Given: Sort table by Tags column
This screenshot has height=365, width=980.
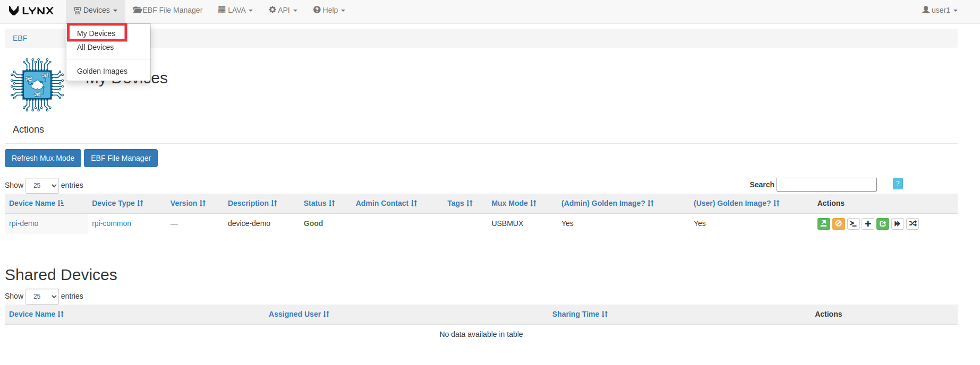Looking at the screenshot, I should 460,203.
